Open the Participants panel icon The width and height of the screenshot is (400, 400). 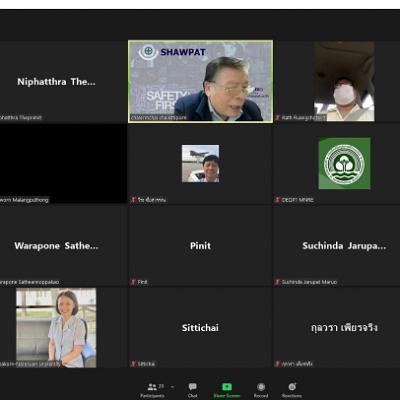tap(152, 387)
